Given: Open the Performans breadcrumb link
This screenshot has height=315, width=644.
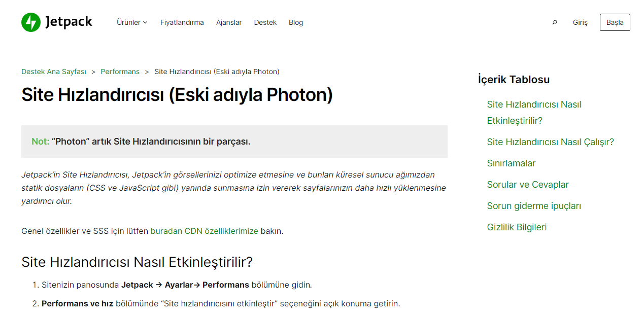Looking at the screenshot, I should pos(120,72).
